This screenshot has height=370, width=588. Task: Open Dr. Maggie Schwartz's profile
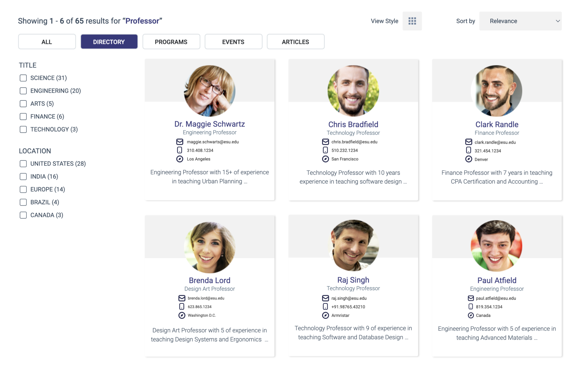[209, 124]
